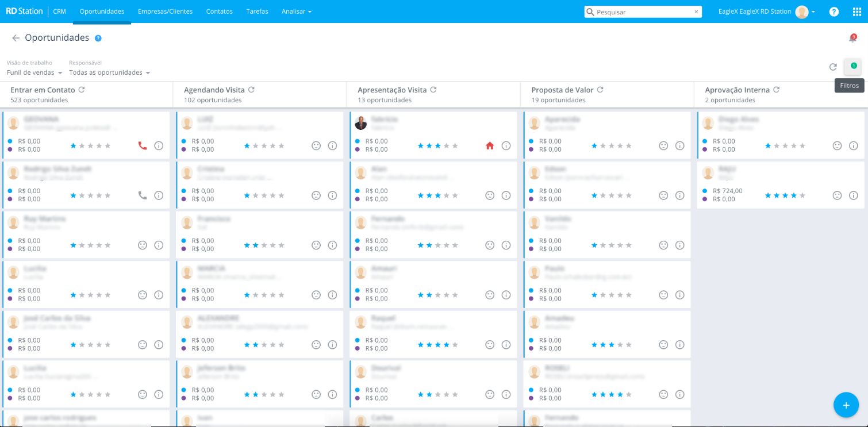
Task: Clear the Pesquisar search box with the x
Action: pyautogui.click(x=696, y=11)
